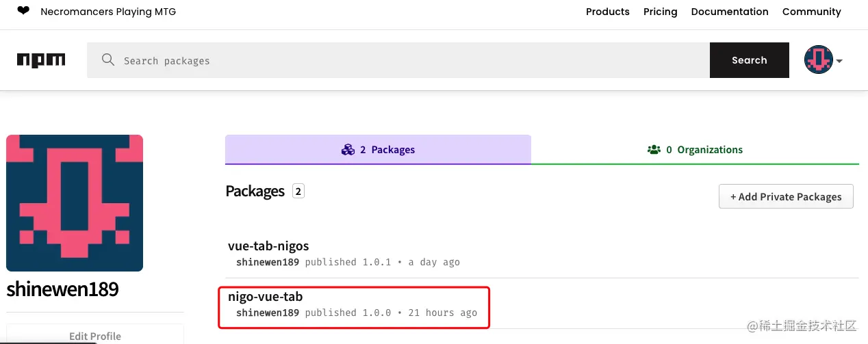The height and width of the screenshot is (344, 868).
Task: Open the Community link
Action: pos(812,12)
